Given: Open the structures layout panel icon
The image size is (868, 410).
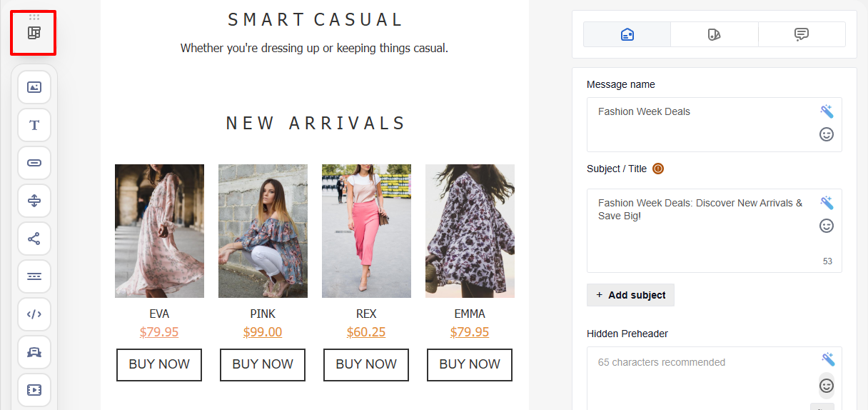Looking at the screenshot, I should [x=34, y=33].
